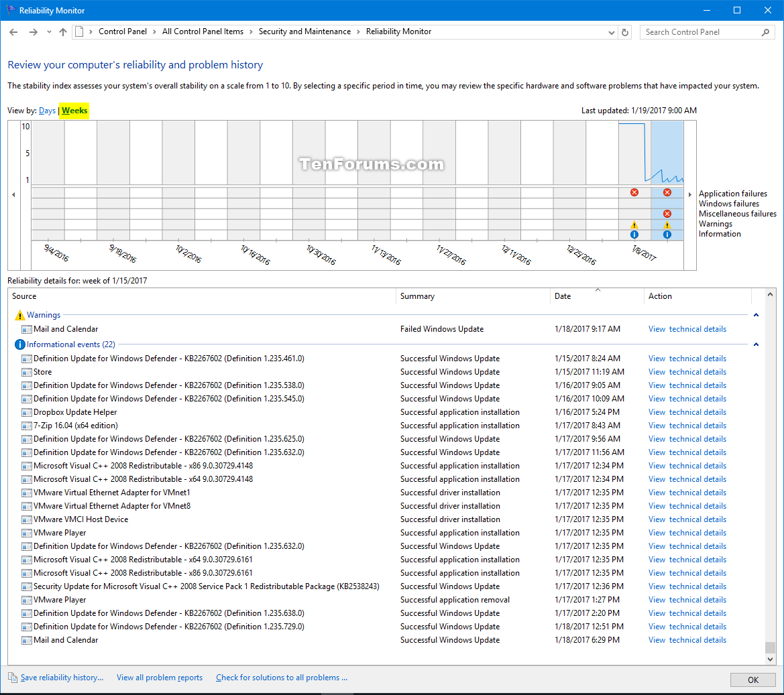Click the Save reliability history page icon
784x695 pixels.
[11, 677]
